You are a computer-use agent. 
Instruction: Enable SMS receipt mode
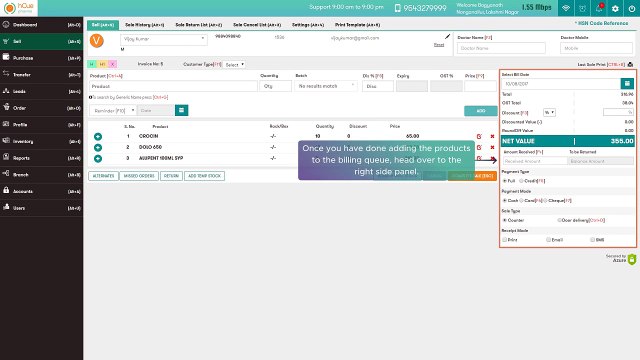point(592,240)
